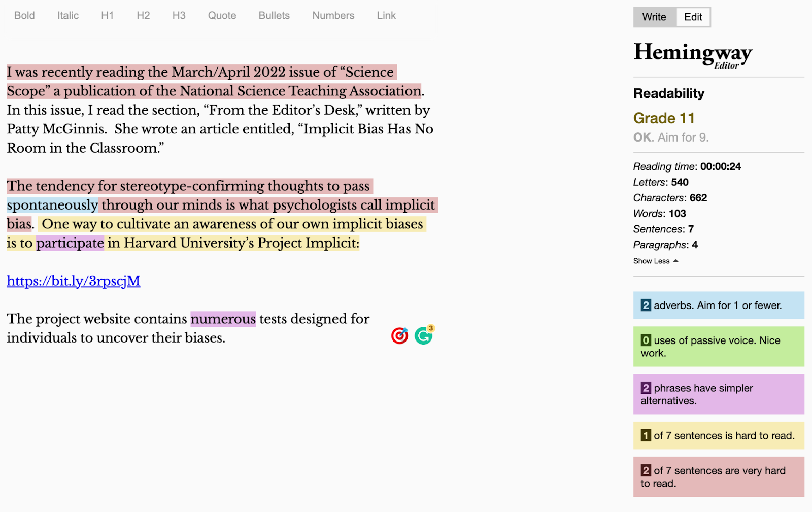The image size is (812, 512).
Task: Collapse stats with Show Less
Action: [656, 261]
